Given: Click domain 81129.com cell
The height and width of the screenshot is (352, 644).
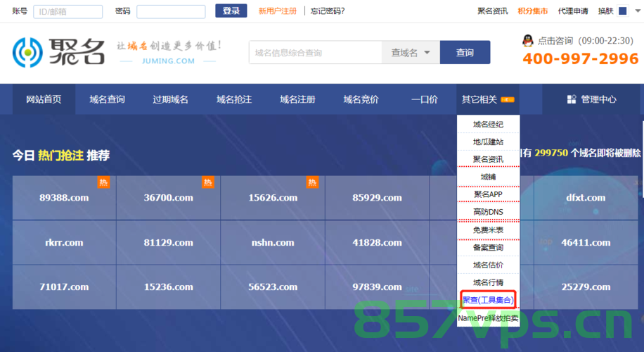Looking at the screenshot, I should [x=169, y=242].
